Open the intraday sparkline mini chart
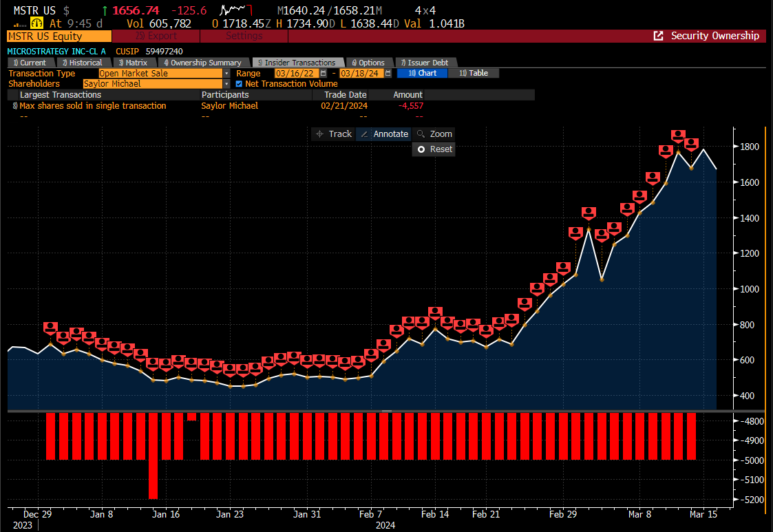 [235, 10]
